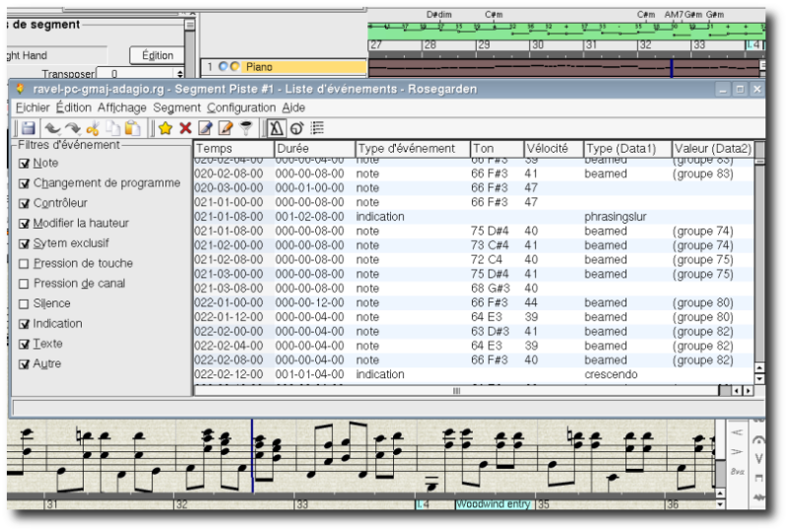This screenshot has width=788, height=532.
Task: Click the Édition button in segment panel
Action: 157,55
